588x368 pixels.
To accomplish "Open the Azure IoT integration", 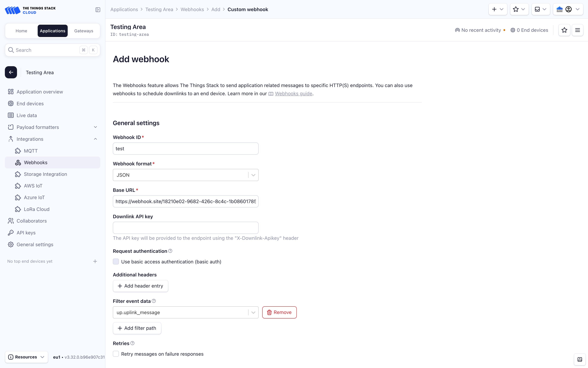I will pyautogui.click(x=34, y=197).
